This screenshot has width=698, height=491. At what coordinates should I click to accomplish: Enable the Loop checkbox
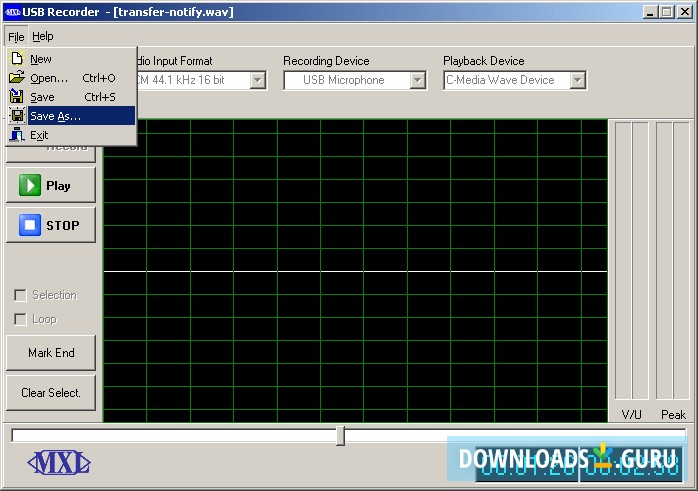pyautogui.click(x=20, y=319)
